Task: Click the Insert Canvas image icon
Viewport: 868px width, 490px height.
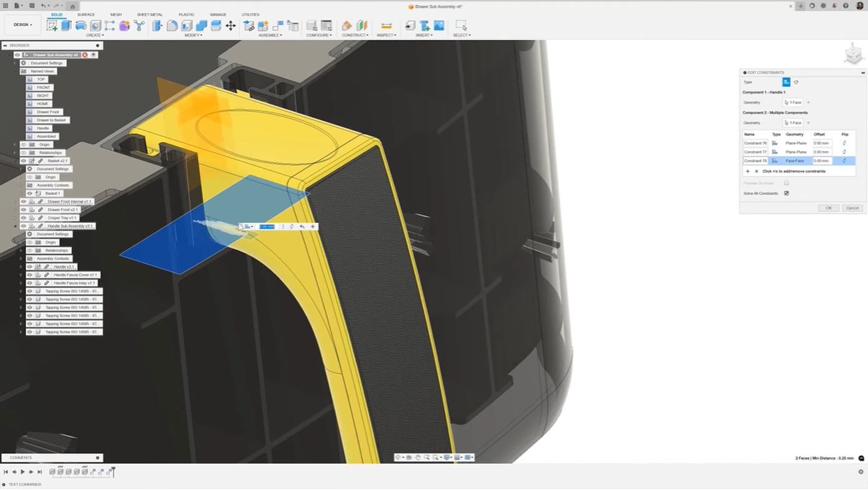Action: point(439,26)
